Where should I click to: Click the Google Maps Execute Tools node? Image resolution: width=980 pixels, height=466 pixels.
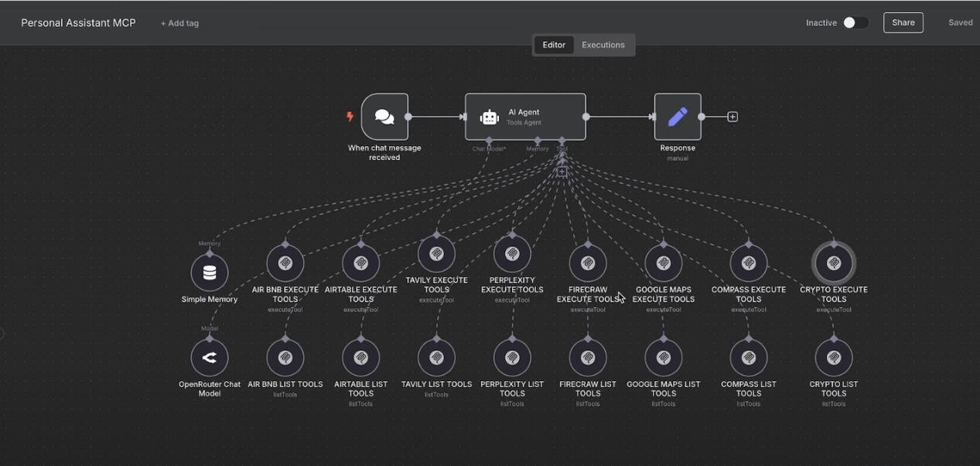coord(664,264)
